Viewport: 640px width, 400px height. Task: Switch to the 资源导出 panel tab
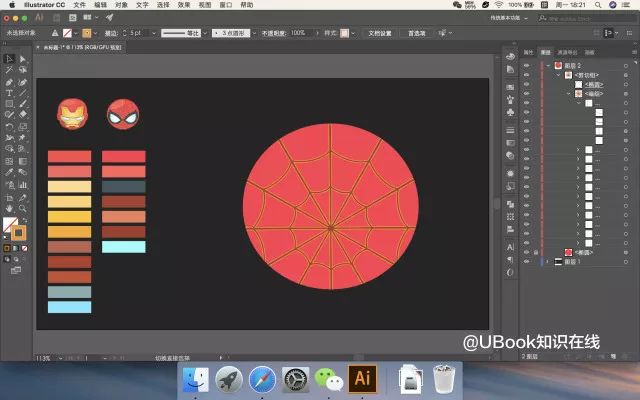[x=567, y=52]
